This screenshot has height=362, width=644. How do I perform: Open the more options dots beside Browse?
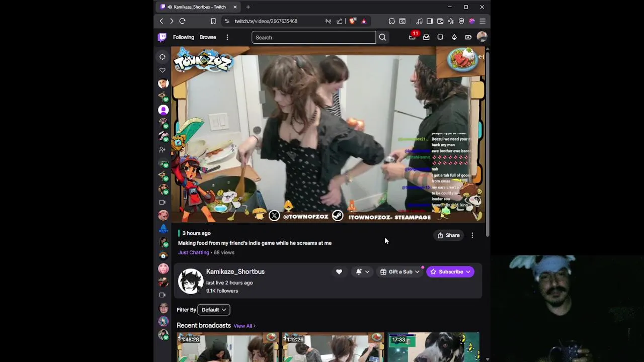227,37
